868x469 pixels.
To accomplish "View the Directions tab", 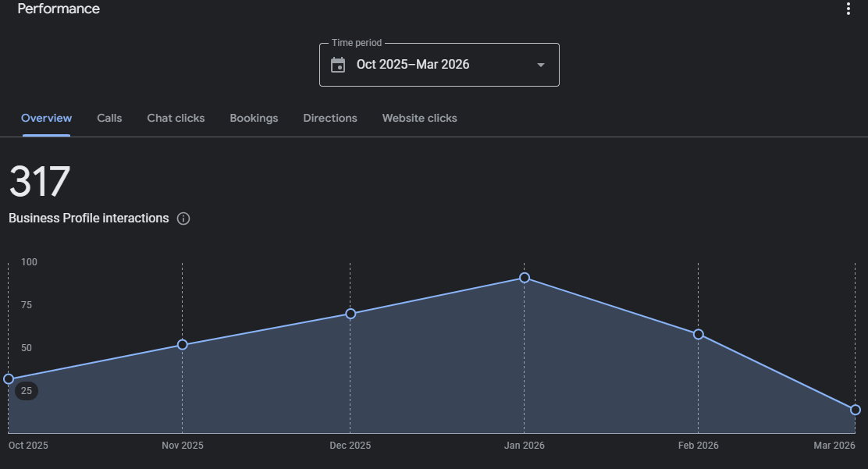I will [330, 119].
